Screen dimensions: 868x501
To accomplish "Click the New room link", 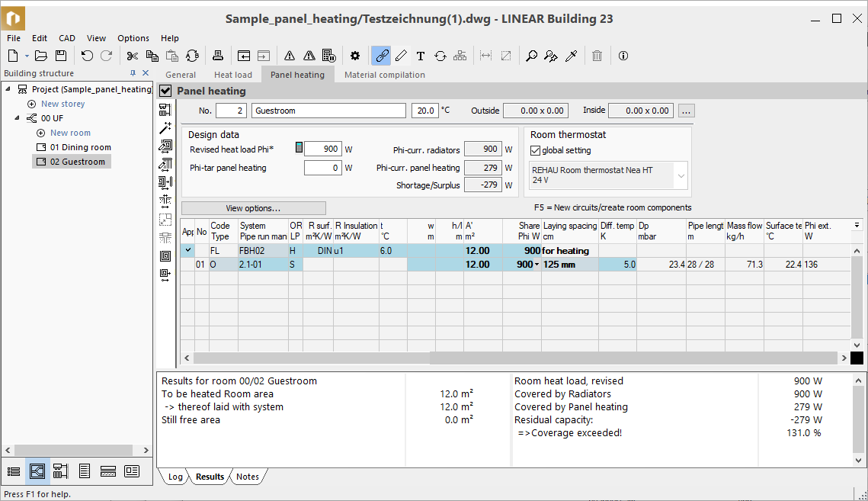I will [70, 133].
